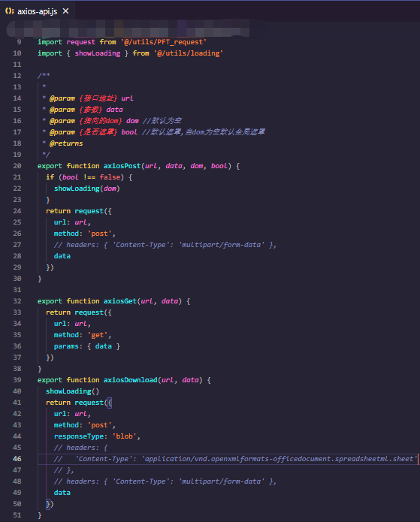Screen dimensions: 420x522
Task: Click the axiosPost function name
Action: coord(122,166)
